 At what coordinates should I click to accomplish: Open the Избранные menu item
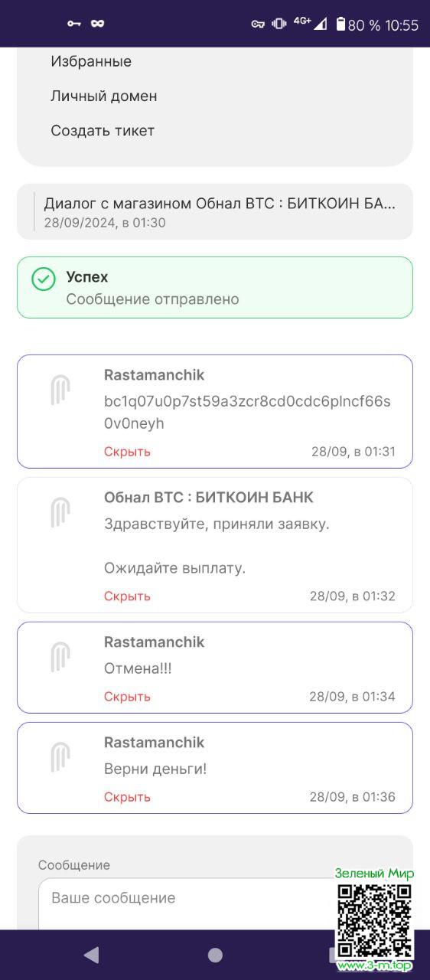(91, 61)
